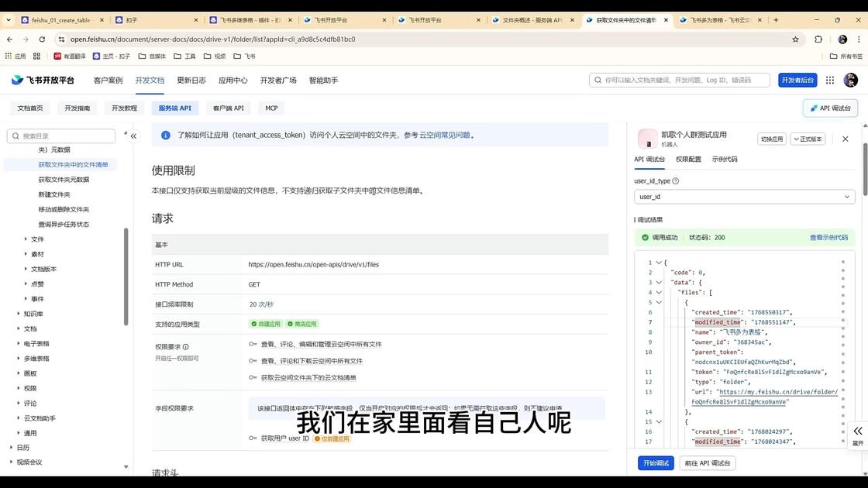Open the 正式版本 version dropdown
This screenshot has height=488, width=868.
(808, 139)
